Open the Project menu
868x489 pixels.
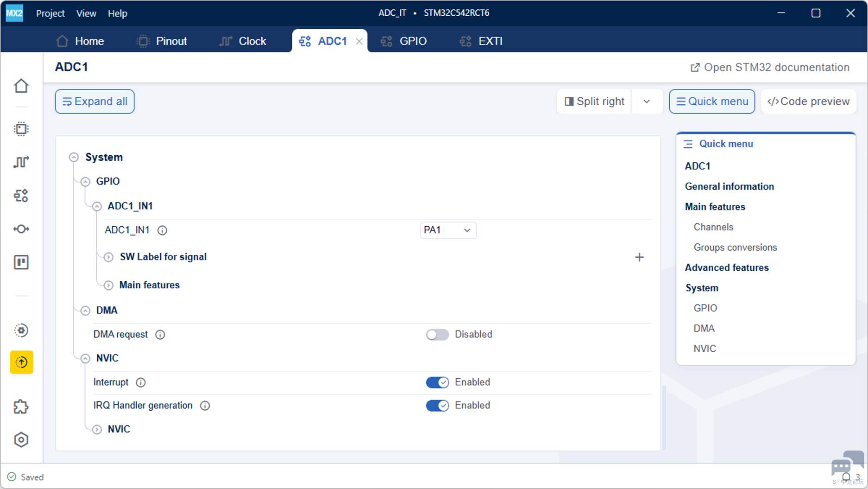click(50, 13)
